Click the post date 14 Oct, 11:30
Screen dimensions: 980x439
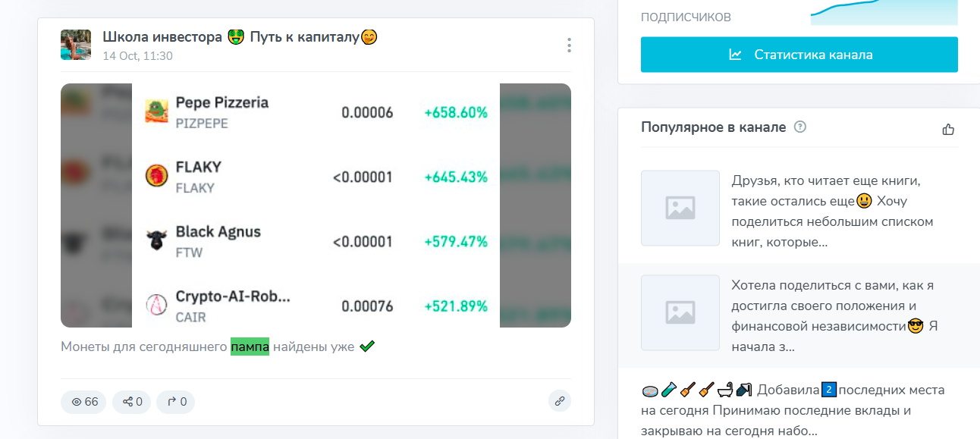point(137,56)
